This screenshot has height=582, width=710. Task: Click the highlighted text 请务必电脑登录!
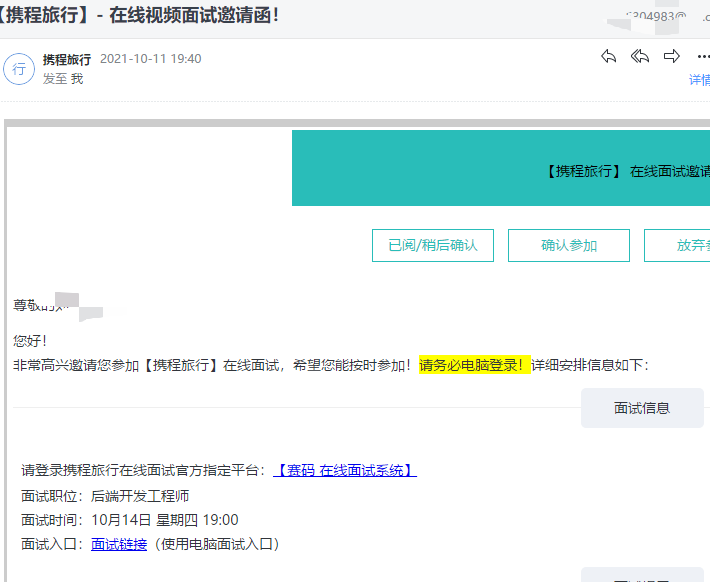[475, 365]
